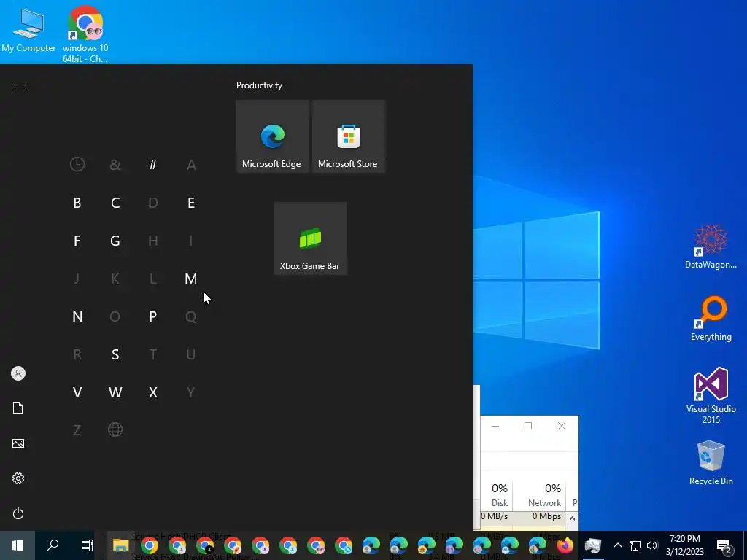Jump to apps starting with E
Screen dimensions: 747x560
coord(191,203)
